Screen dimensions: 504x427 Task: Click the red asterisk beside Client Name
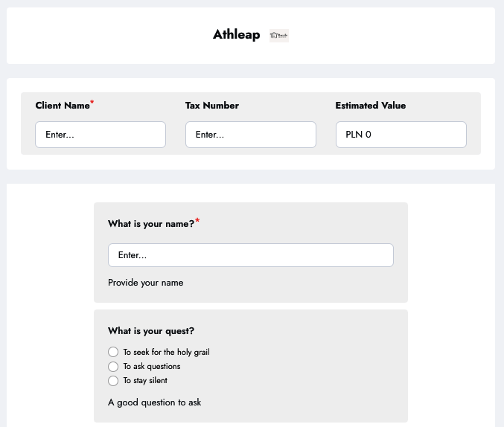(92, 103)
